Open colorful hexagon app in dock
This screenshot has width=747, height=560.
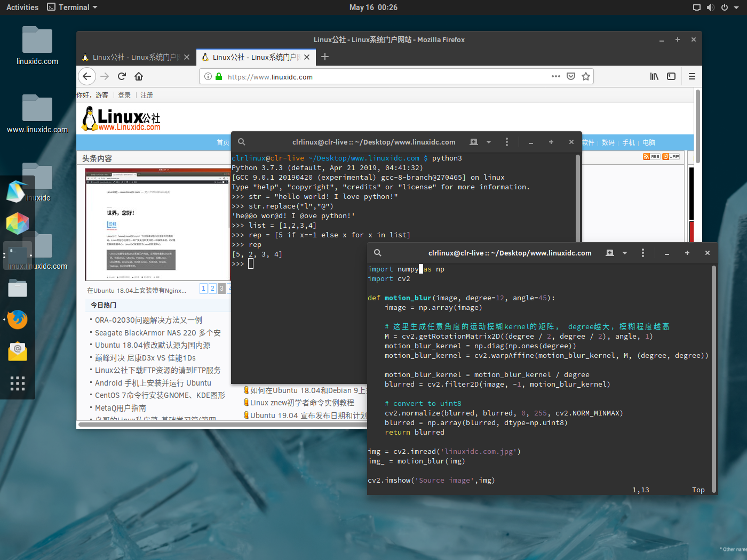(18, 223)
